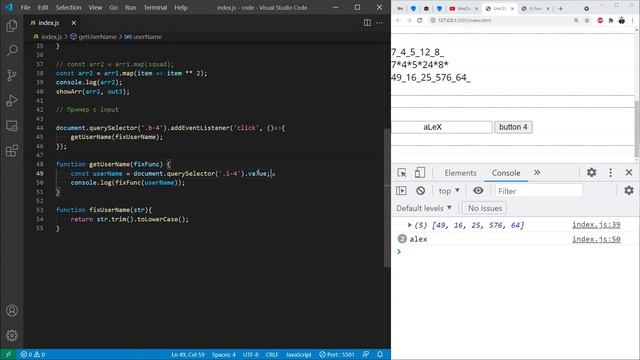Screen dimensions: 640x360
Task: Clear the console
Action: 420,191
